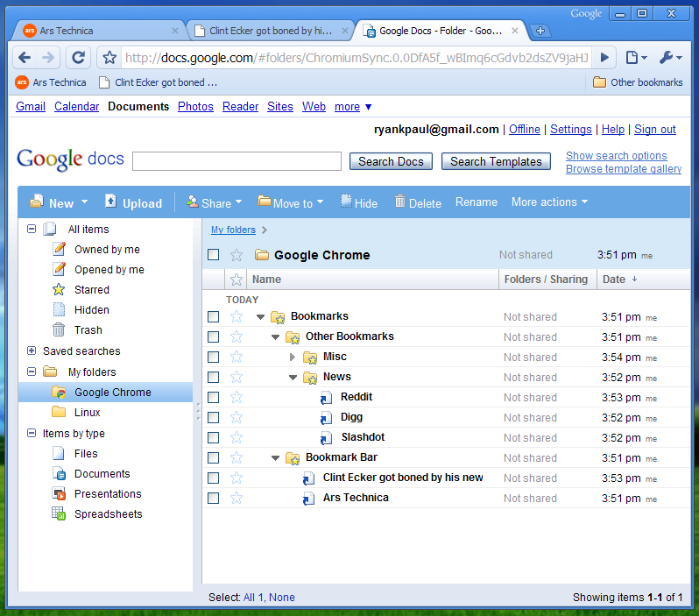Screen dimensions: 699x616
Task: Collapse the All items tree node
Action: point(32,229)
